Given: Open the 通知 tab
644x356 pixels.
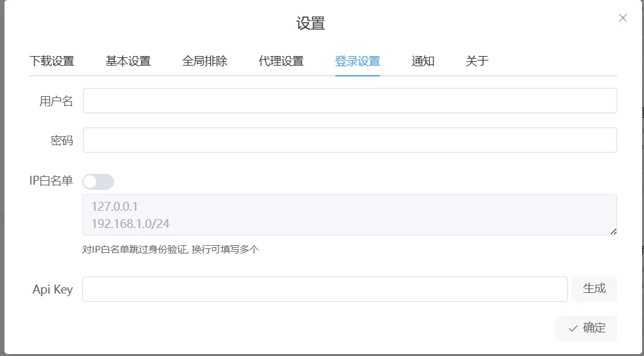Looking at the screenshot, I should pyautogui.click(x=423, y=61).
